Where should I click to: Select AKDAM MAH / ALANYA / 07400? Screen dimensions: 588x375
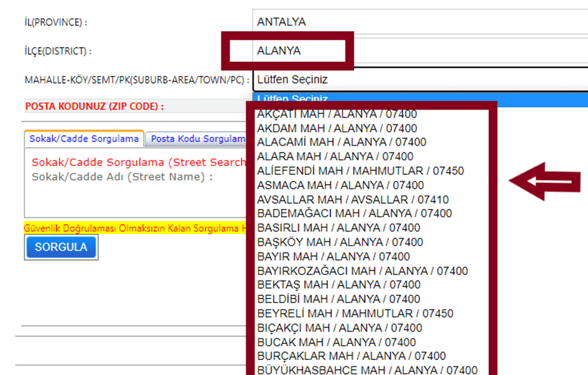[337, 129]
